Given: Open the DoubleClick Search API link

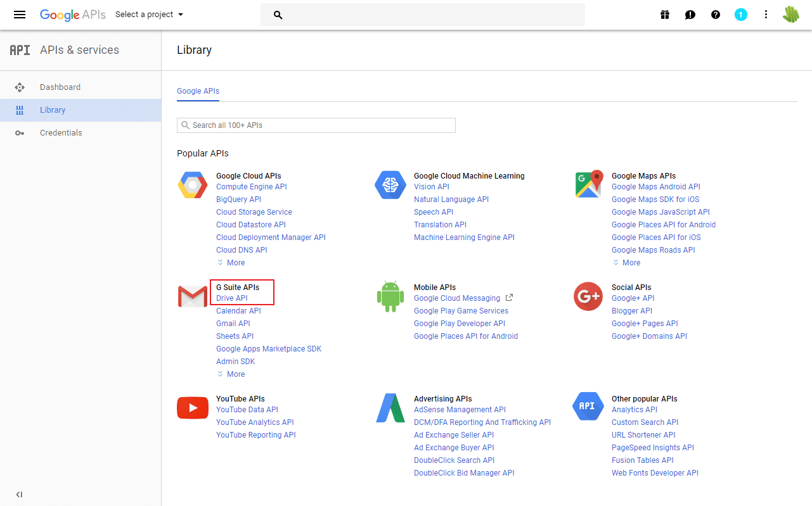Looking at the screenshot, I should point(454,460).
